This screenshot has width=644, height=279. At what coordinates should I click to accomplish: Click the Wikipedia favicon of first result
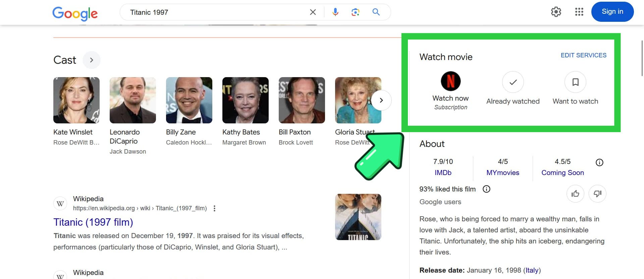[60, 204]
